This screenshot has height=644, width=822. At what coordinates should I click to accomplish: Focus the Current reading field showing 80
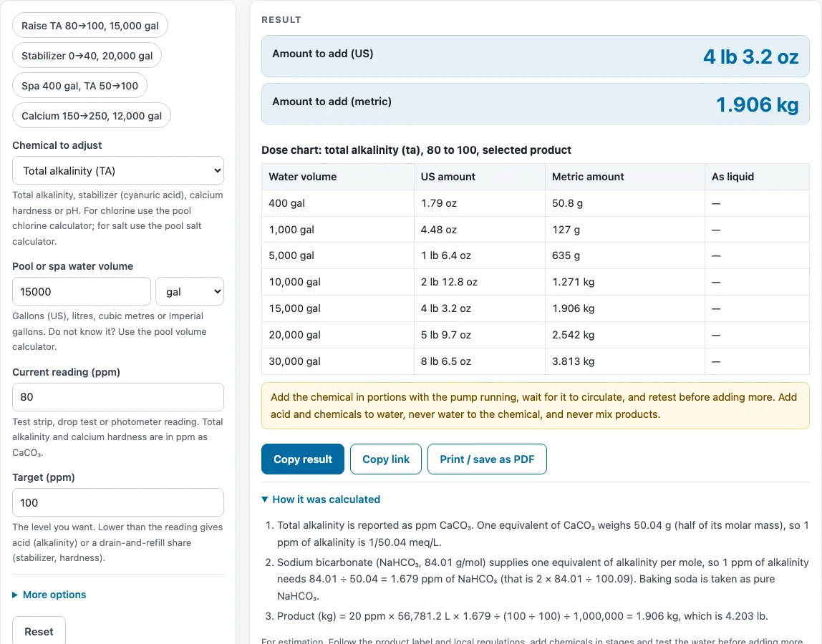click(x=118, y=397)
